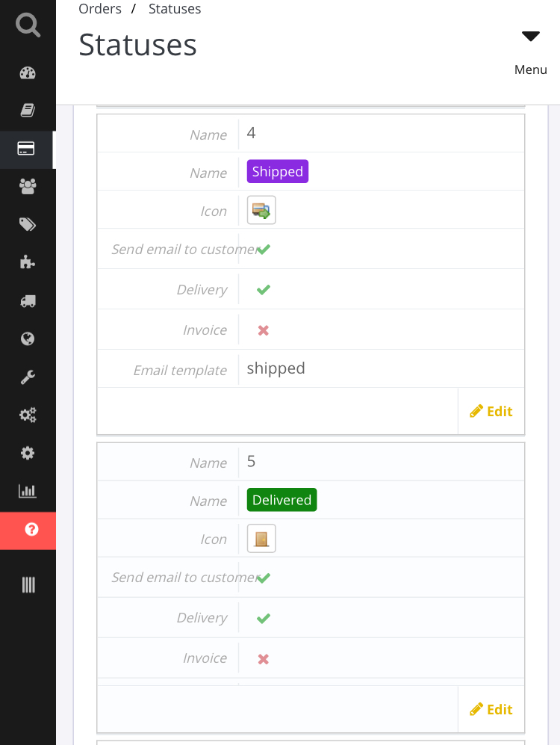Open the Dashboard gauge icon in sidebar
This screenshot has height=745, width=560.
tap(28, 73)
